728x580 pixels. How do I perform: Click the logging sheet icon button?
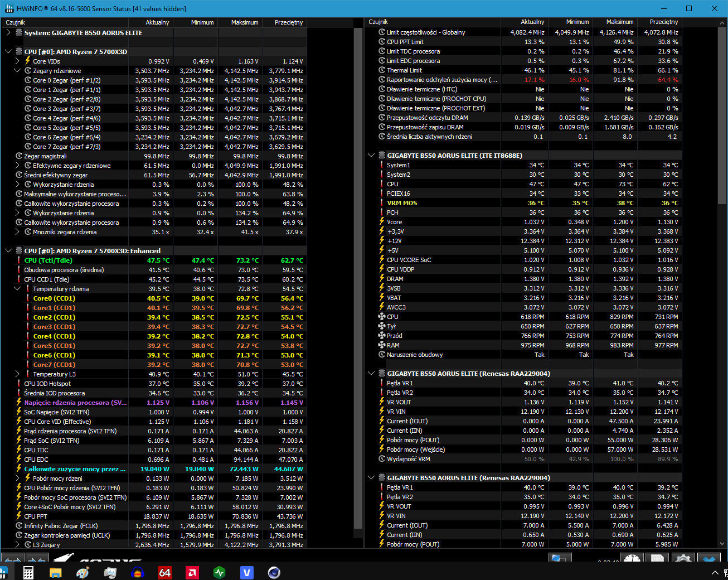657,558
